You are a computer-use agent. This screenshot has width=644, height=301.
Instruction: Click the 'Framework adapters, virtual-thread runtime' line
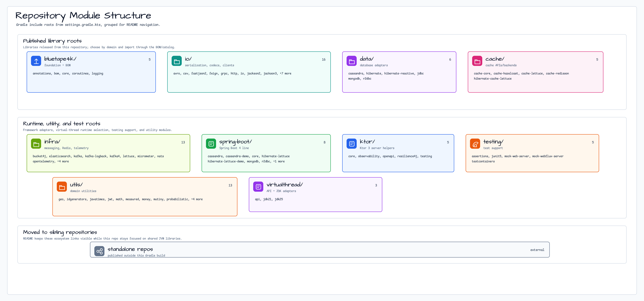97,130
